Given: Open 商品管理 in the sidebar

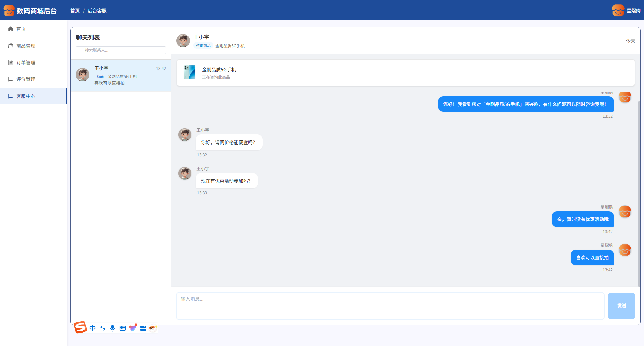Looking at the screenshot, I should pos(25,46).
